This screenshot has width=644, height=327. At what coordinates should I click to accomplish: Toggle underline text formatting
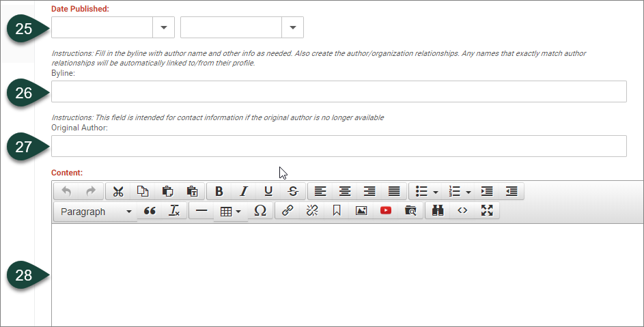pyautogui.click(x=268, y=192)
